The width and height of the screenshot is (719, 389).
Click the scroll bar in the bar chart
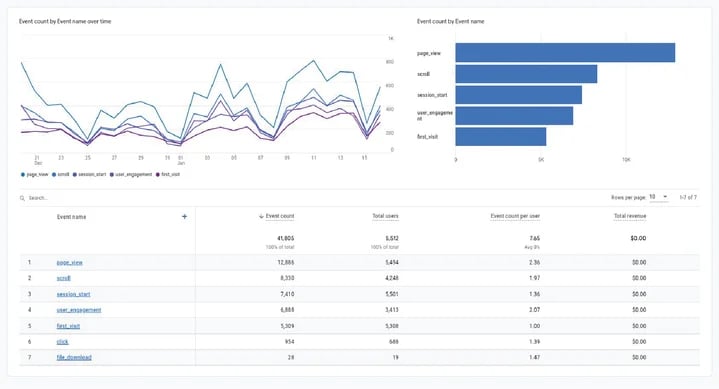click(526, 74)
